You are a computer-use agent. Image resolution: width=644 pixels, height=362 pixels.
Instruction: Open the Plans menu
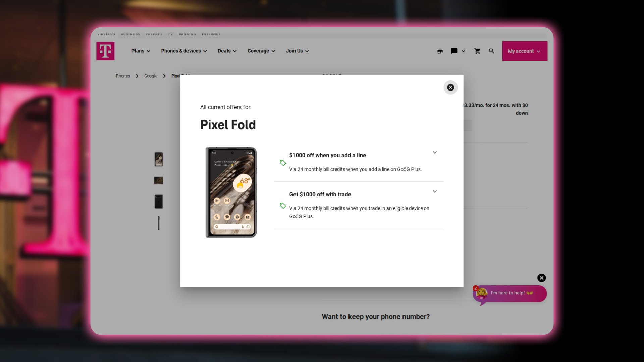[x=141, y=51]
